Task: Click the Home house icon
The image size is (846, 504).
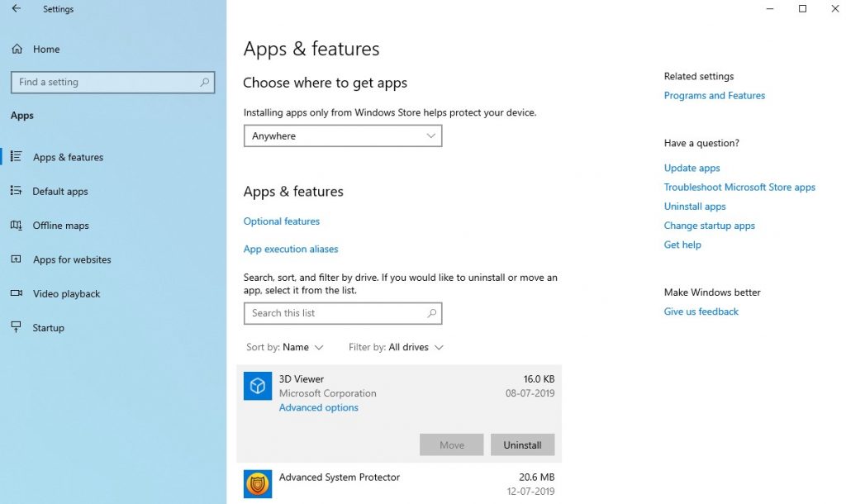Action: (17, 49)
